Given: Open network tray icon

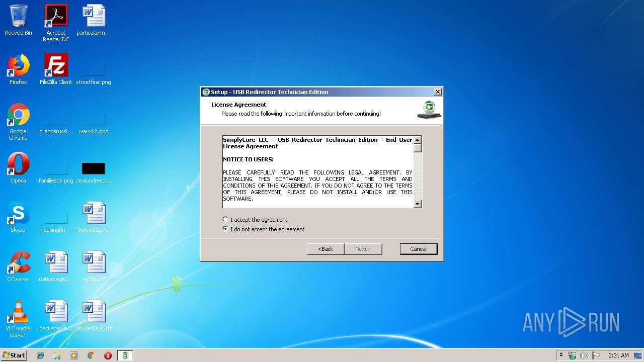Looking at the screenshot, I should coord(572,355).
